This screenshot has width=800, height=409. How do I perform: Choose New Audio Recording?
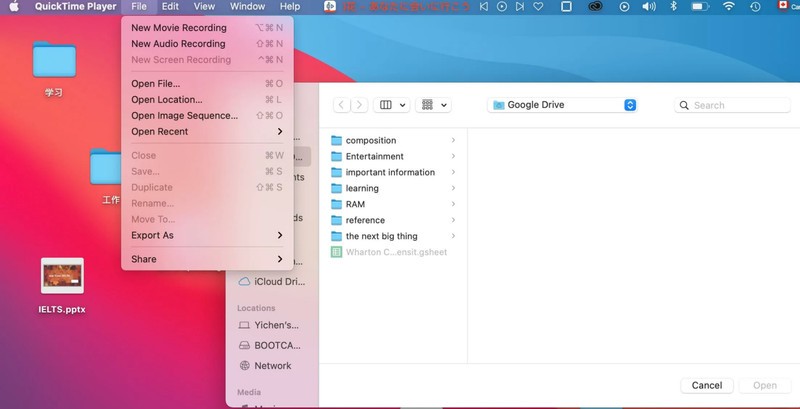tap(207, 44)
